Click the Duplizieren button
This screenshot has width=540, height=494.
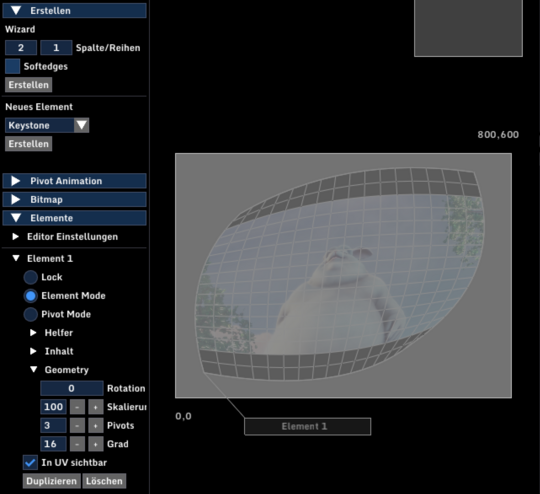[52, 481]
